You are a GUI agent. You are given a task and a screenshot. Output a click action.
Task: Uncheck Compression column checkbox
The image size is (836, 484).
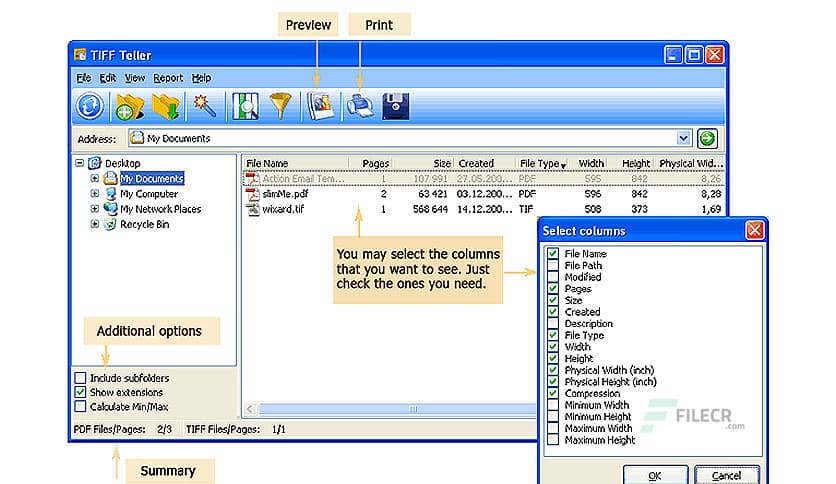pos(553,393)
